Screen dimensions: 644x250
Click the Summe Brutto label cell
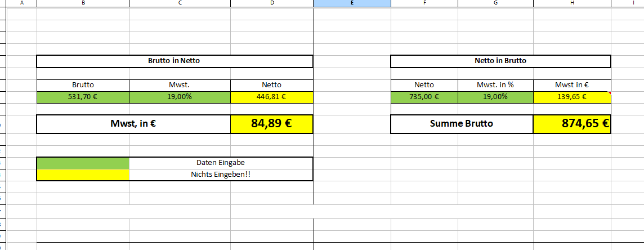click(462, 124)
